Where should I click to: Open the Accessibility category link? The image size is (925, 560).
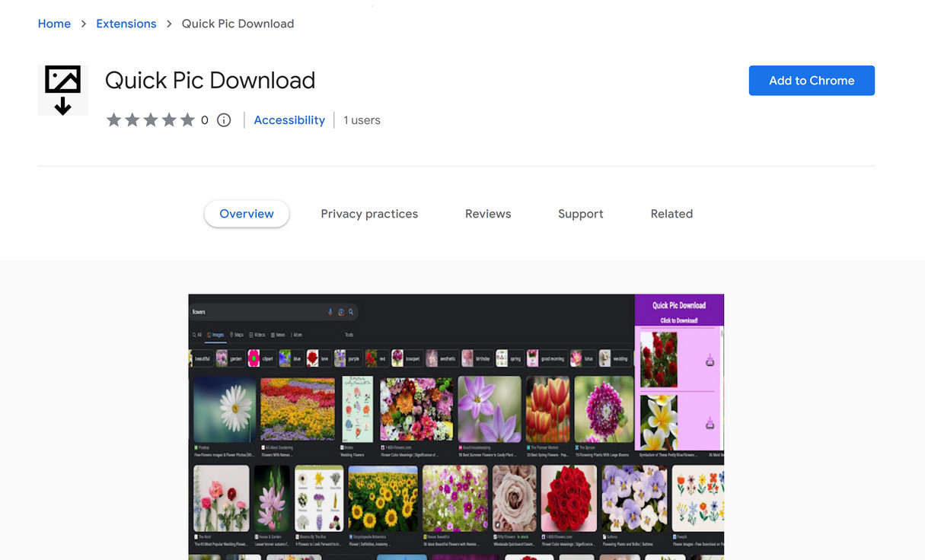(289, 120)
